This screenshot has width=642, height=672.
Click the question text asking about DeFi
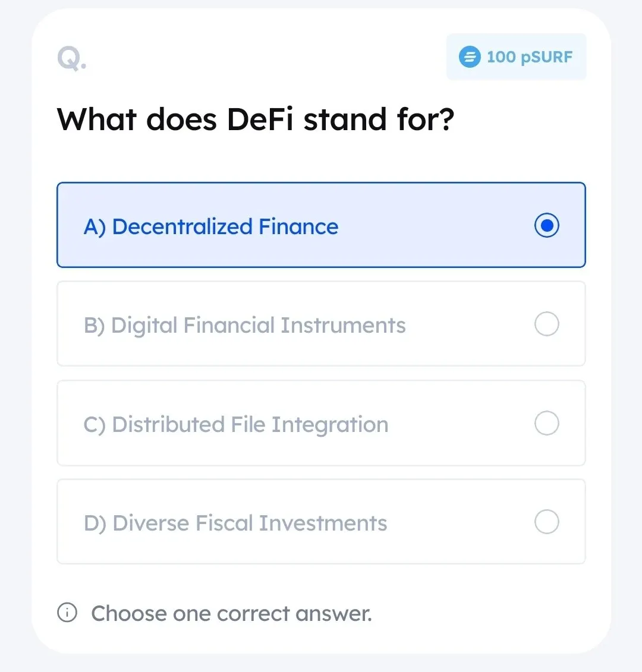pyautogui.click(x=256, y=119)
